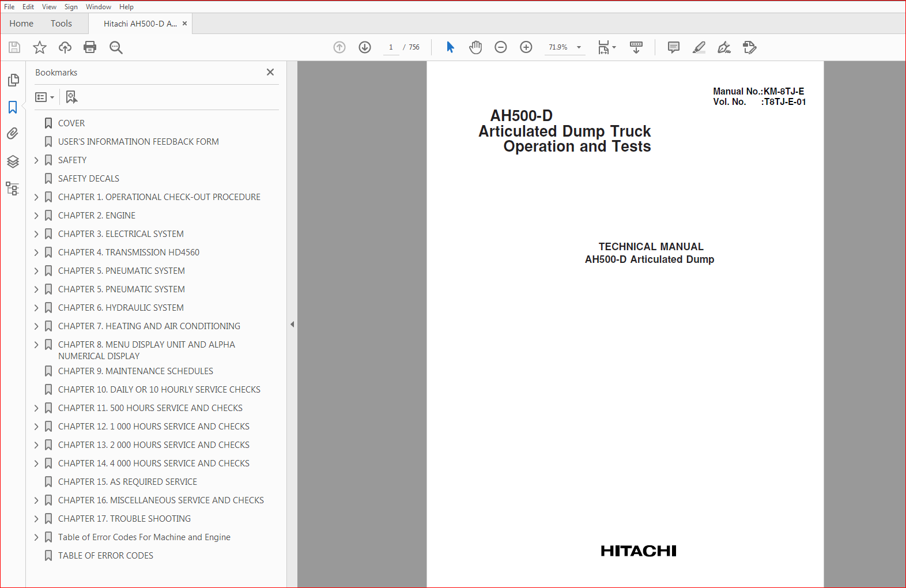Click the Save file icon
Screen dimensions: 906x588
tap(14, 47)
